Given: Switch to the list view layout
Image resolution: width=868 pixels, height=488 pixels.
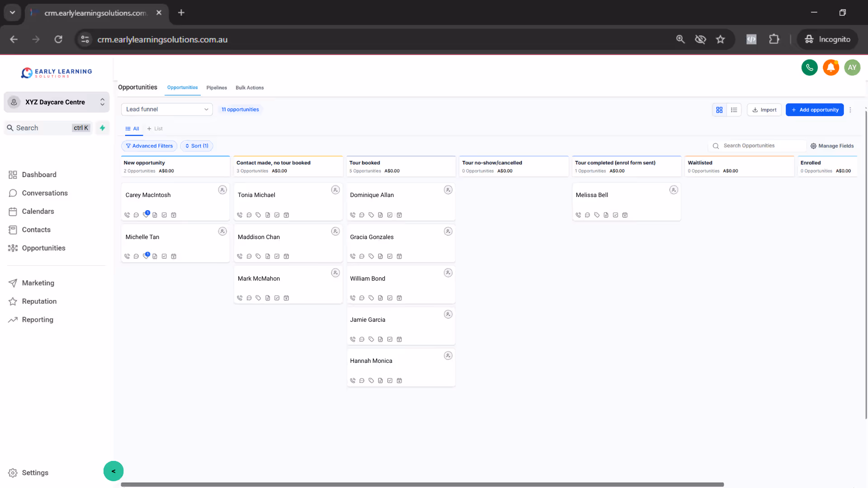Looking at the screenshot, I should pyautogui.click(x=734, y=110).
